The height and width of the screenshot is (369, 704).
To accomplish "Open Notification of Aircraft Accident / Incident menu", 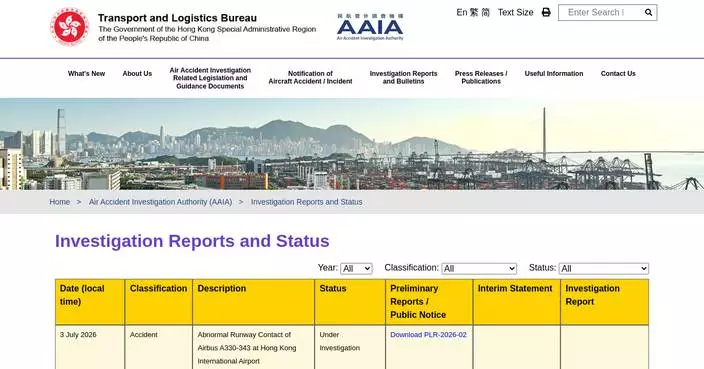I will pos(310,78).
